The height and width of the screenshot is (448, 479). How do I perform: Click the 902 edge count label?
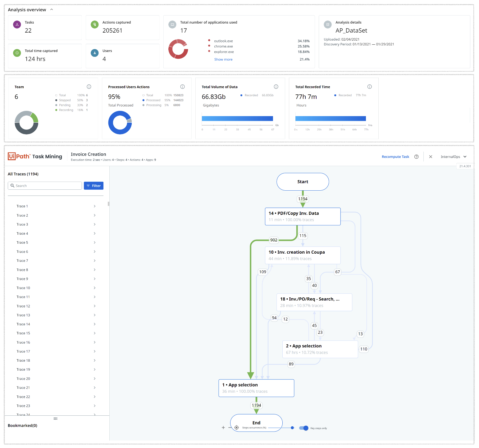(274, 240)
